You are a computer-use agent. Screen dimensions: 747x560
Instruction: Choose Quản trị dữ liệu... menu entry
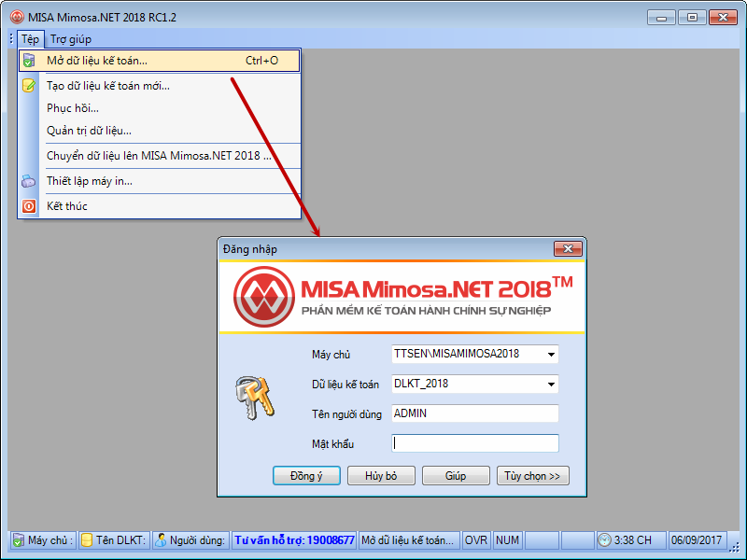[x=89, y=131]
